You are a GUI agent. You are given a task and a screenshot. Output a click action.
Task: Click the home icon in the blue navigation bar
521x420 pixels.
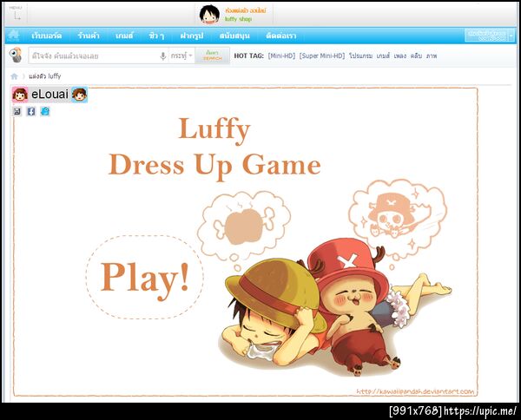(14, 36)
